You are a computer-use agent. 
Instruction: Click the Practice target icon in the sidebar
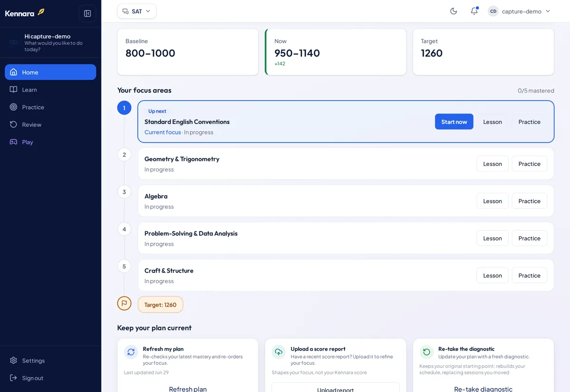click(x=13, y=107)
